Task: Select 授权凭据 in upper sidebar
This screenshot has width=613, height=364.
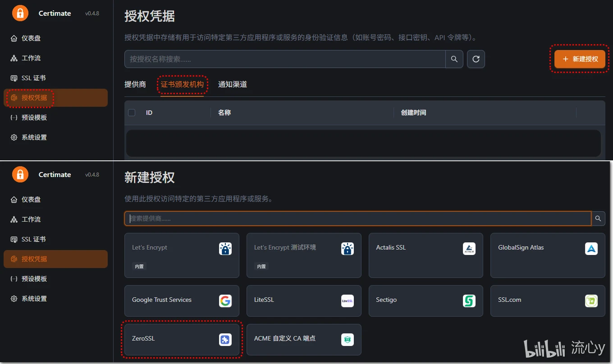Action: coord(56,98)
